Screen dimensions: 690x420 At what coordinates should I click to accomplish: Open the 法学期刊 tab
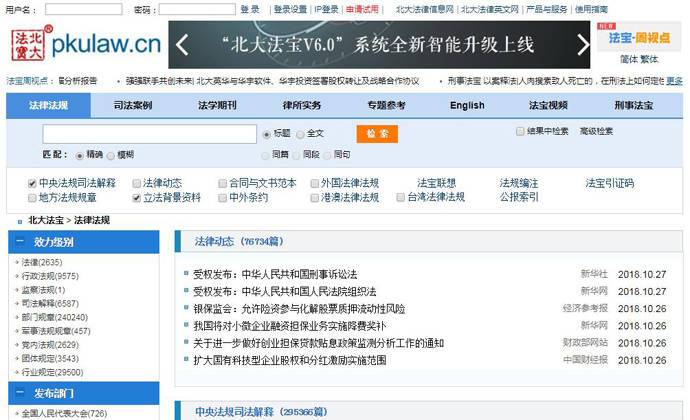pos(217,105)
